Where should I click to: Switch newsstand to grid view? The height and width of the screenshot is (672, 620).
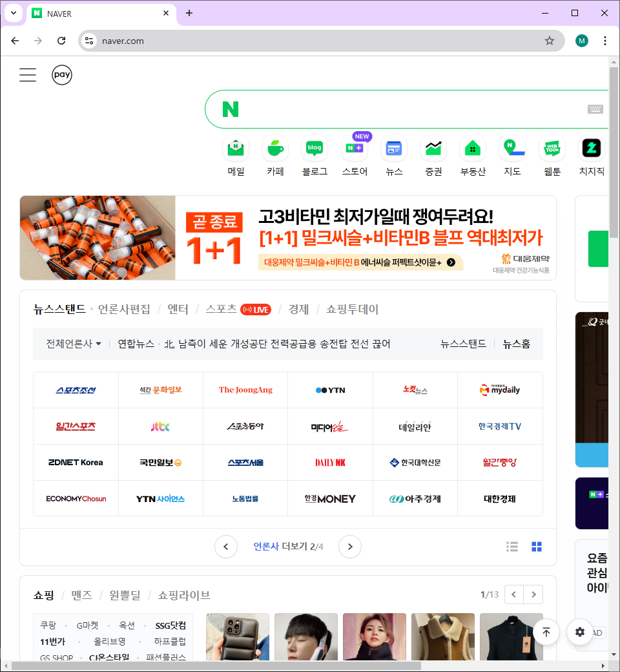[537, 547]
